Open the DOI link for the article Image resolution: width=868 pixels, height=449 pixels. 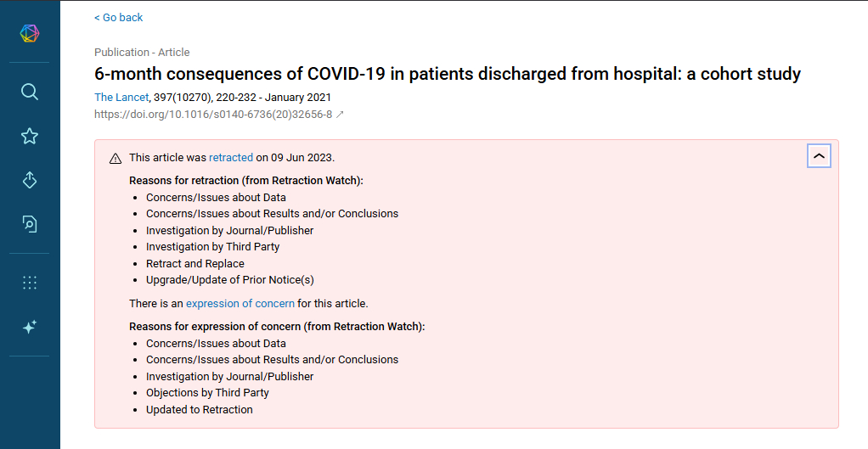click(x=213, y=115)
